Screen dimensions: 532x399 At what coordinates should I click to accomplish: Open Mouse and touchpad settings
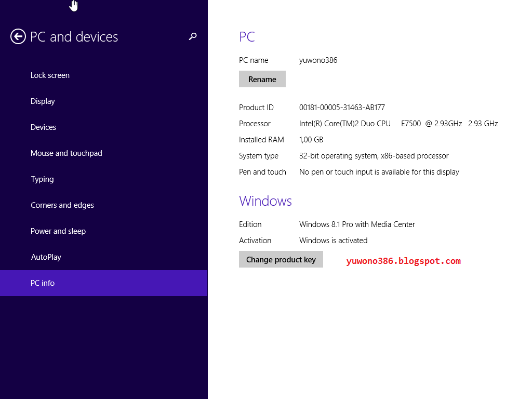[104, 153]
